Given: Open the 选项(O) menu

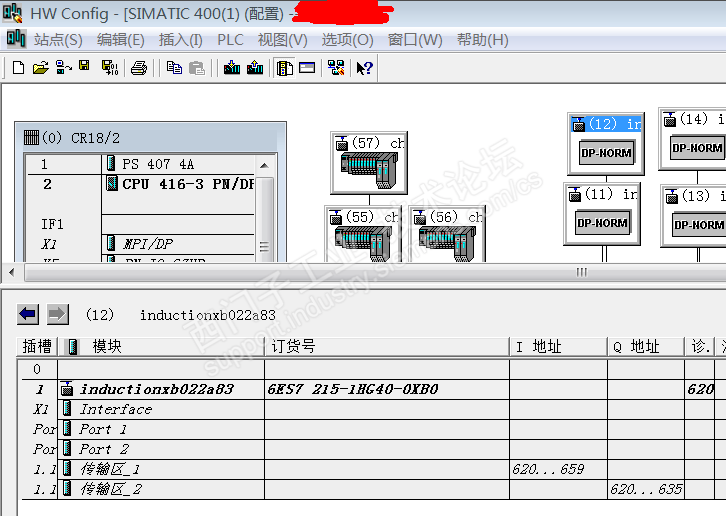Looking at the screenshot, I should pyautogui.click(x=347, y=40).
